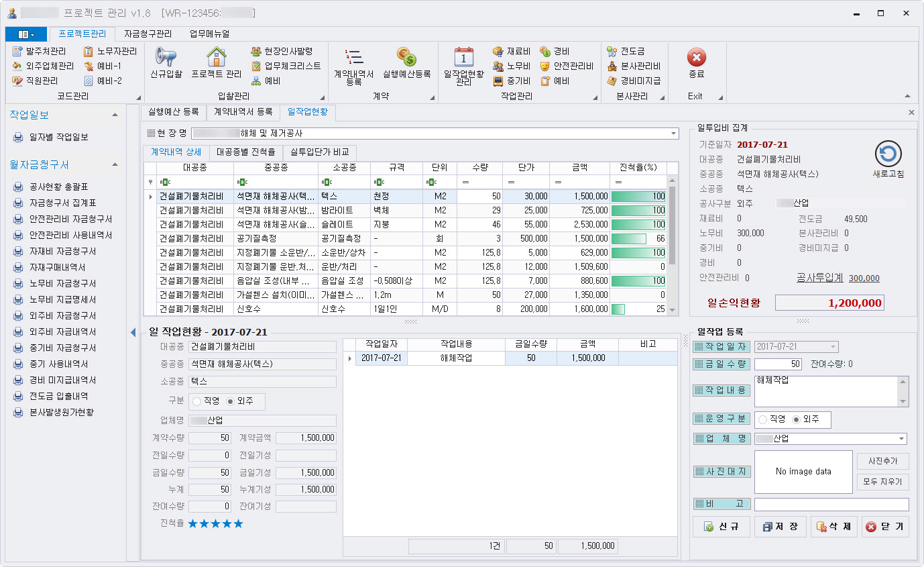
Task: Click the 저장 save button
Action: click(780, 527)
